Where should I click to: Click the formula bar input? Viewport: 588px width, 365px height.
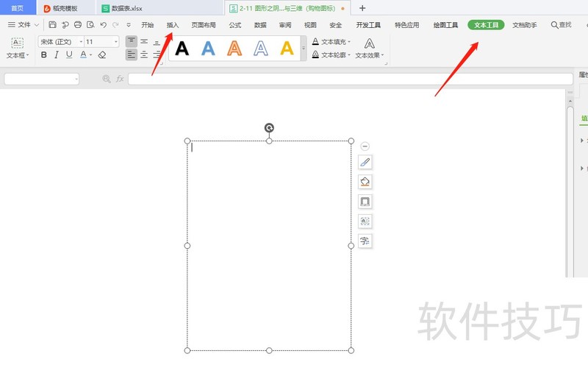click(351, 79)
